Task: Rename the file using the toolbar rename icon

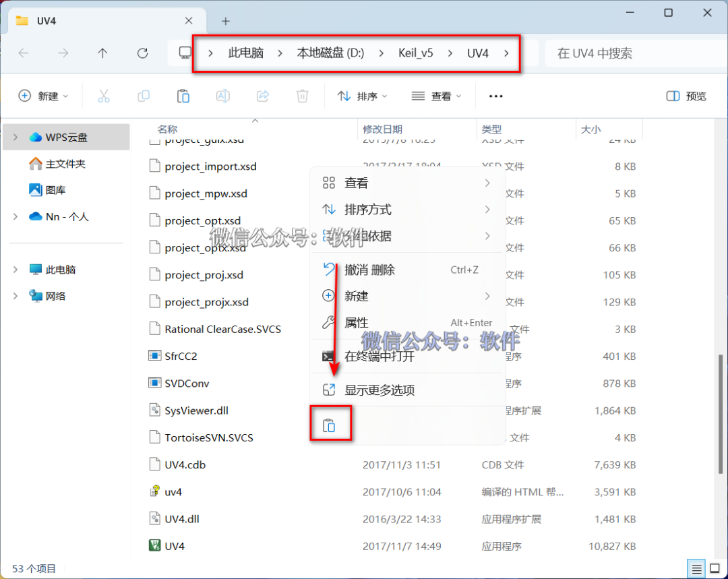Action: pyautogui.click(x=223, y=96)
